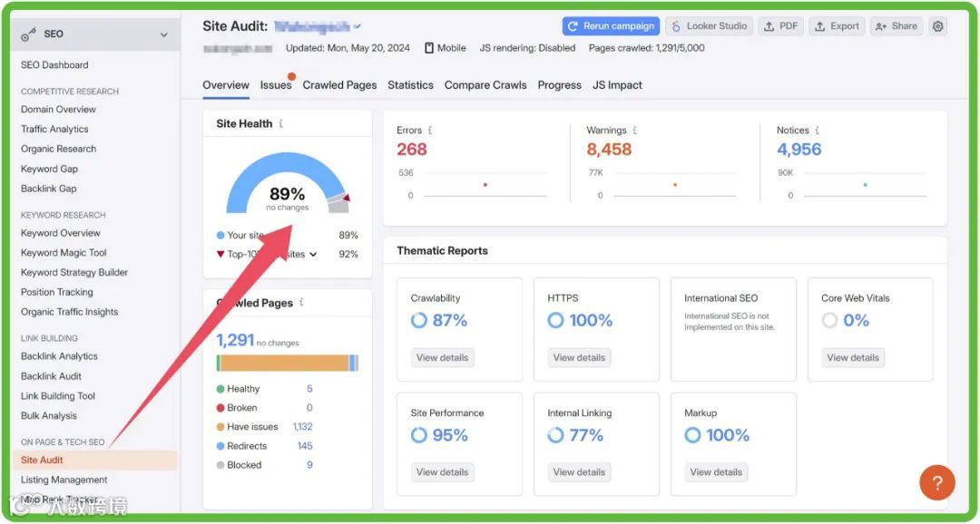
Task: Click the Have issues count 1,132
Action: click(302, 427)
